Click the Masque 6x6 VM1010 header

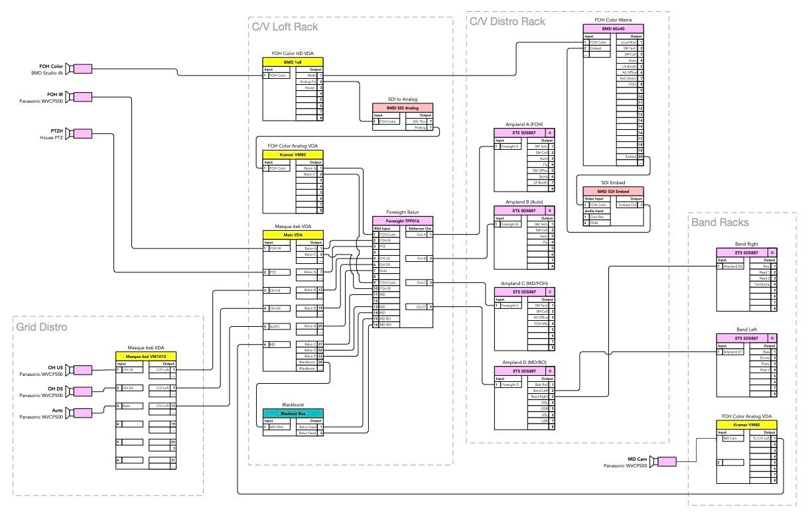tap(146, 355)
